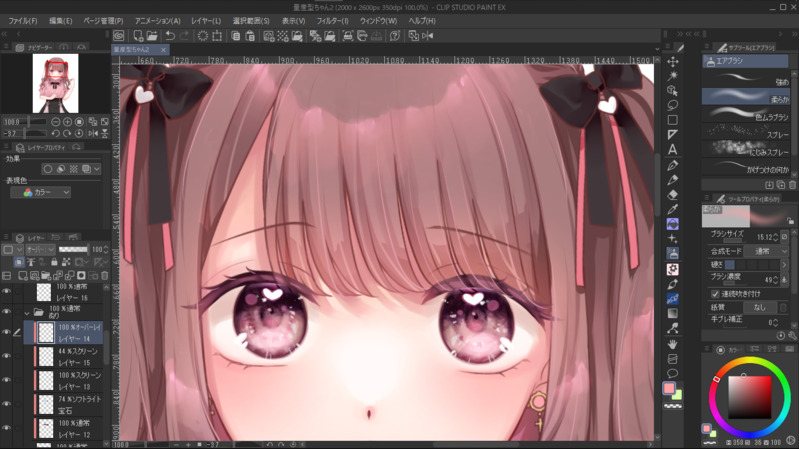
Task: Click the Open file folder icon
Action: (x=152, y=36)
